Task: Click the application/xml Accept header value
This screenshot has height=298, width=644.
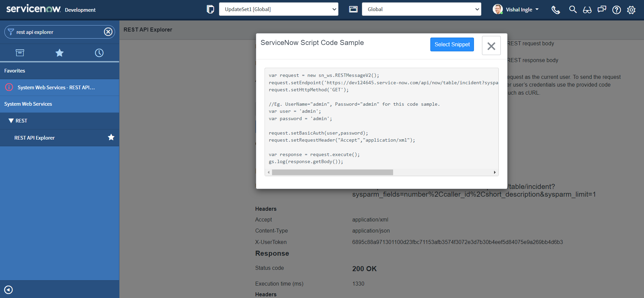Action: 370,220
